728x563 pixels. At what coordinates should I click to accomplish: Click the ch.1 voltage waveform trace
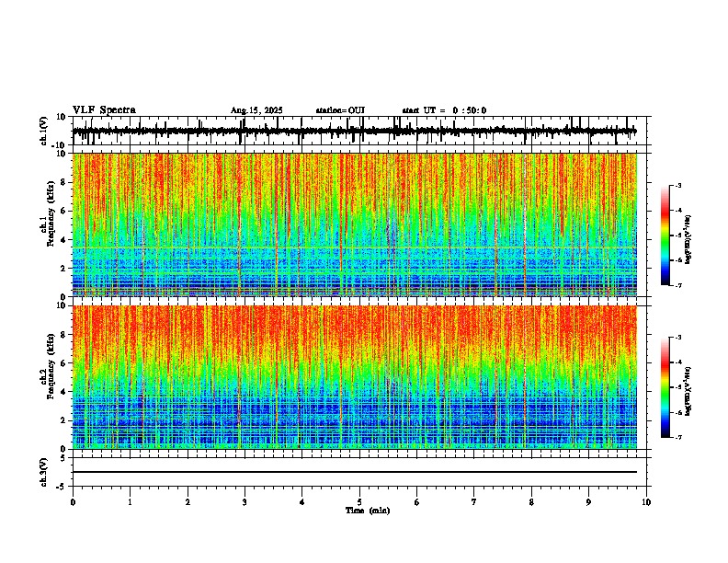(355, 131)
